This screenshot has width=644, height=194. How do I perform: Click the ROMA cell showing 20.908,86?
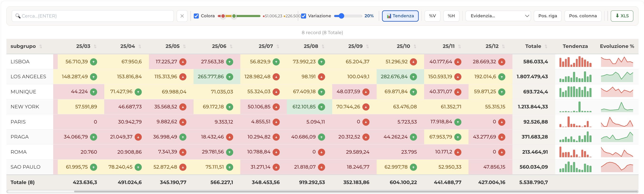click(129, 152)
